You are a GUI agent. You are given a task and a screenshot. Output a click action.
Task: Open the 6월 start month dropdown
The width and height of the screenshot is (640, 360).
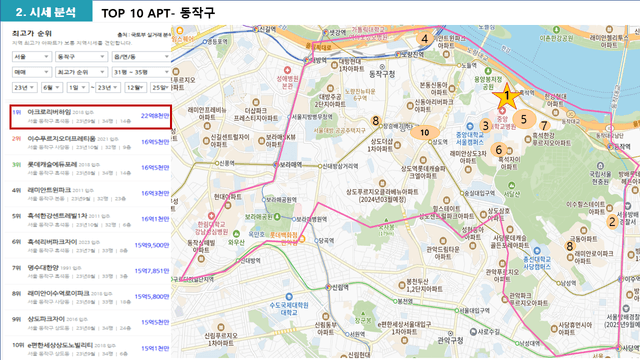click(x=51, y=87)
